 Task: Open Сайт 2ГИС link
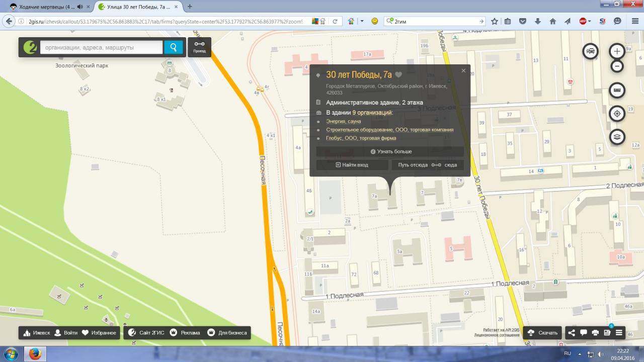click(x=146, y=333)
